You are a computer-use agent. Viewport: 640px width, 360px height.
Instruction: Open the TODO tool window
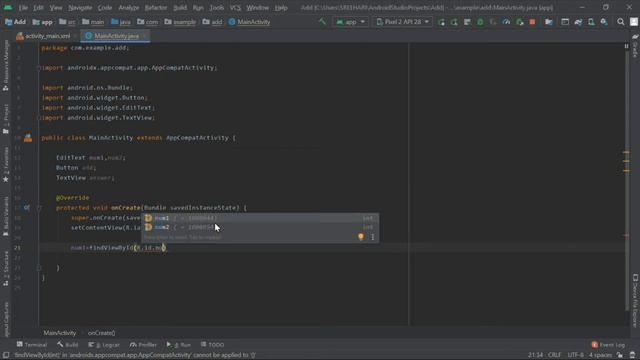coord(213,345)
